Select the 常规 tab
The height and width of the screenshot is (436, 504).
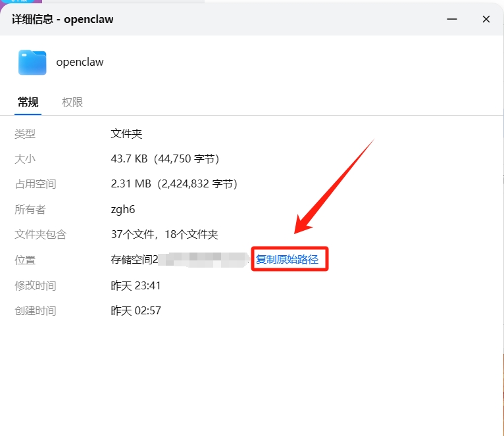click(x=28, y=103)
